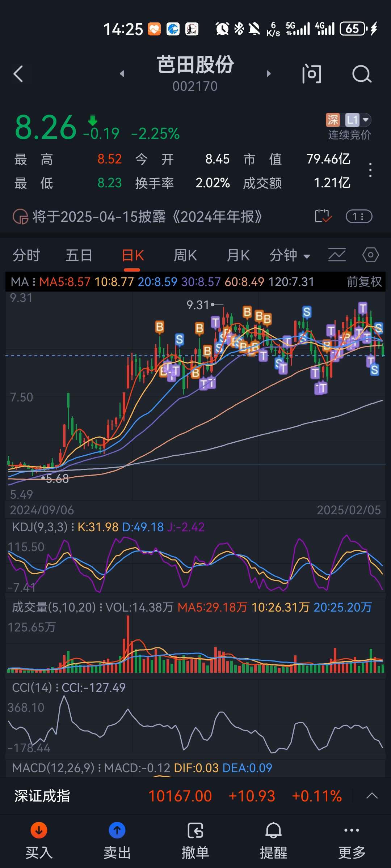Viewport: 391px width, 868px height.
Task: Tap the 换手率 2.02% value
Action: point(213,183)
